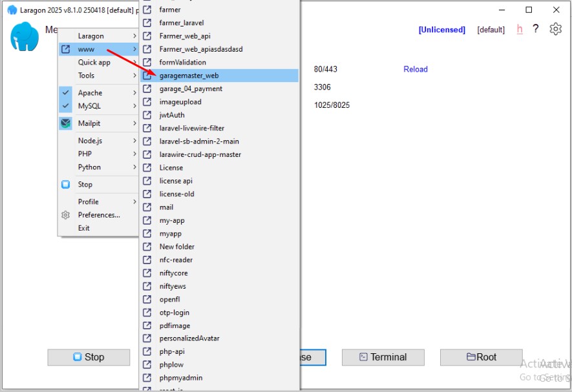Click the Reload link
The width and height of the screenshot is (572, 392).
point(416,69)
